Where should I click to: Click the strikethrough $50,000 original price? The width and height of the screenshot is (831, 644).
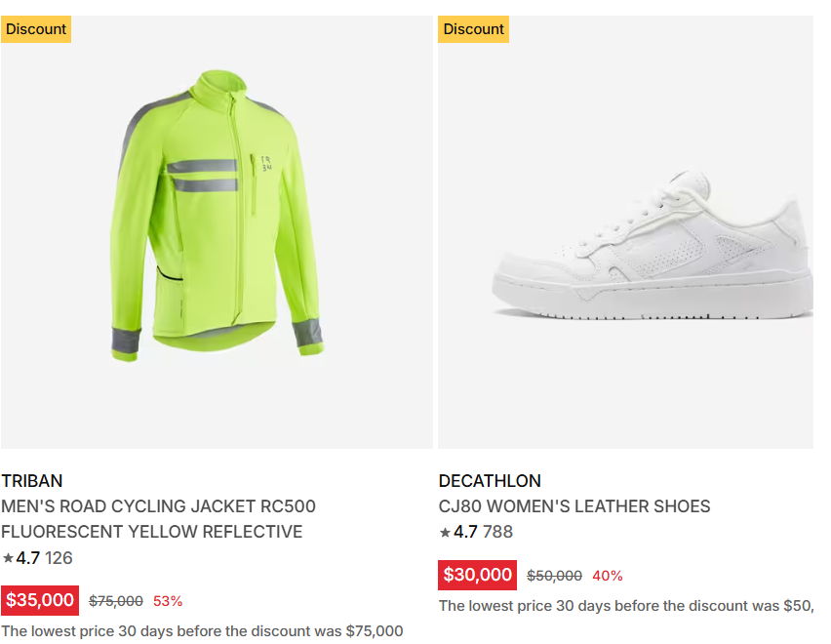point(551,576)
